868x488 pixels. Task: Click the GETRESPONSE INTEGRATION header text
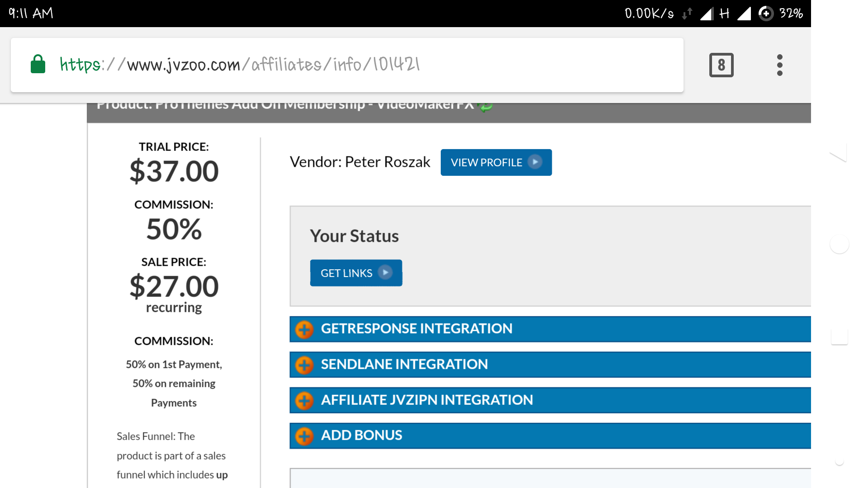coord(416,328)
